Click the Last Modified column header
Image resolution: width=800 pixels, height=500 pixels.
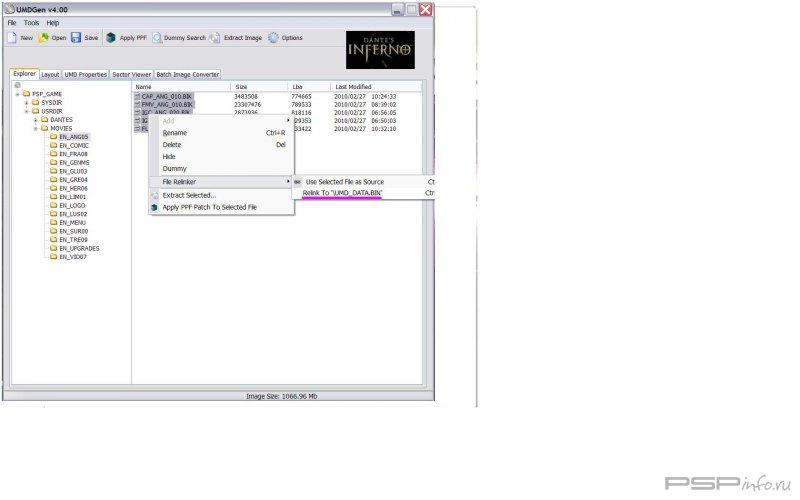(x=353, y=87)
